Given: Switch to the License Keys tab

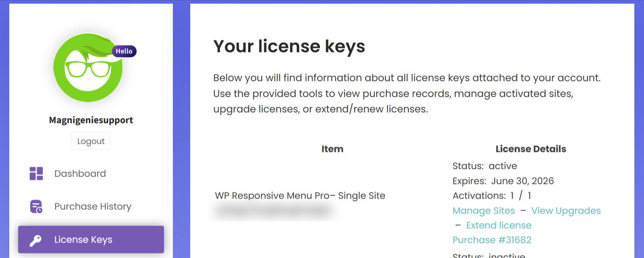Looking at the screenshot, I should 83,239.
